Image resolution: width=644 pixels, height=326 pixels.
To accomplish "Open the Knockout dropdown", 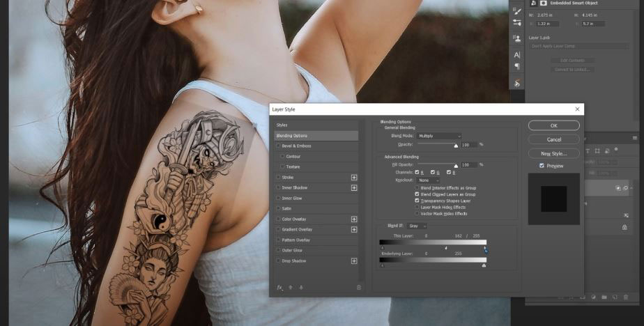I will 428,180.
